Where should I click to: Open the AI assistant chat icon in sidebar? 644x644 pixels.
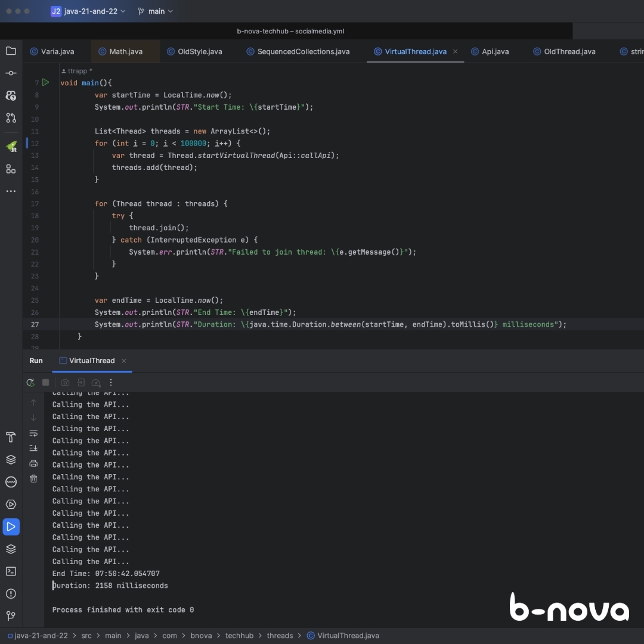11,95
